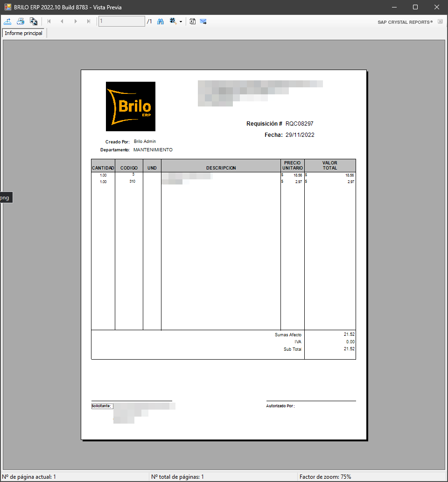Copy the report using the copy icon
This screenshot has width=448, height=482.
33,21
